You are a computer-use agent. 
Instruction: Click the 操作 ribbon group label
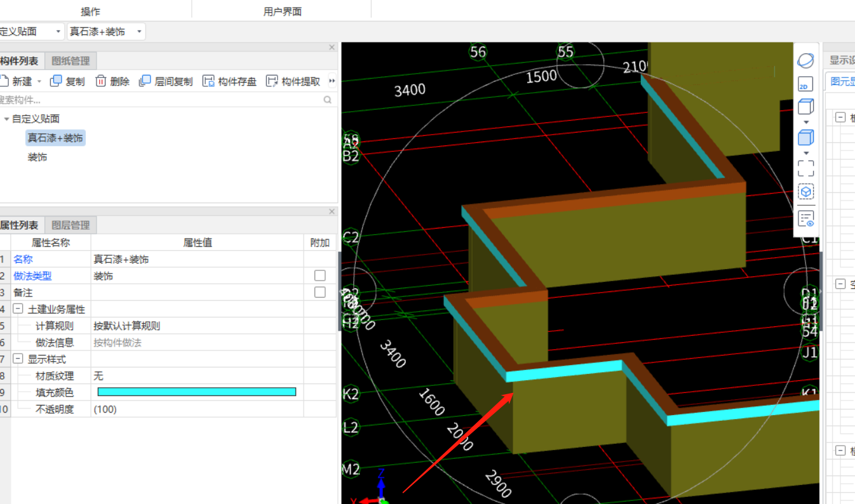click(90, 11)
